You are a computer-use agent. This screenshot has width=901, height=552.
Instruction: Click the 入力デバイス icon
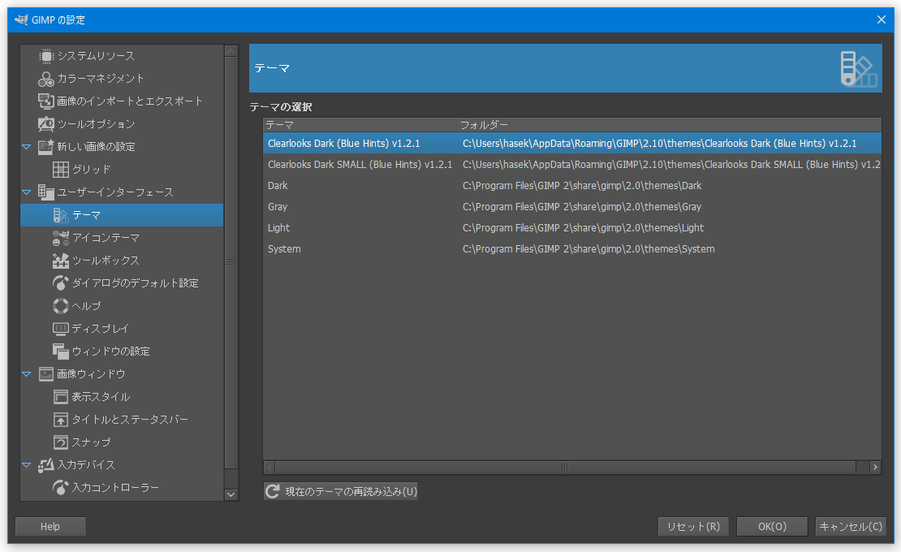click(x=46, y=465)
